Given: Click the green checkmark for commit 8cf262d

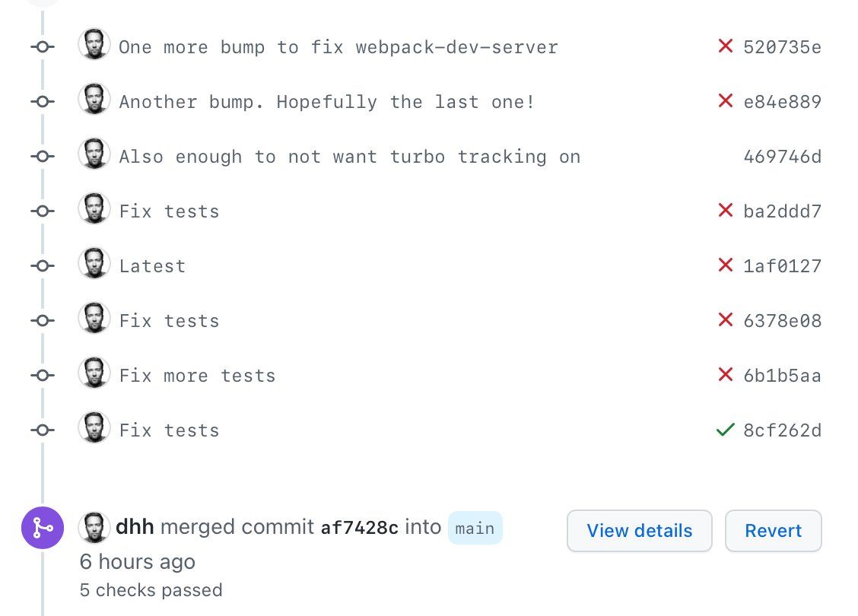Looking at the screenshot, I should pyautogui.click(x=725, y=430).
